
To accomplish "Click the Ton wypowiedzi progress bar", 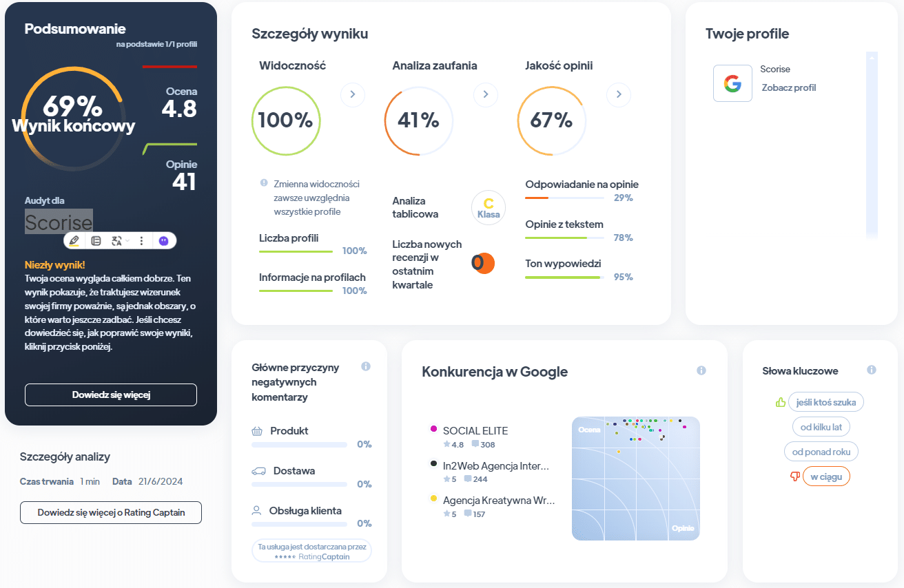I will tap(565, 277).
